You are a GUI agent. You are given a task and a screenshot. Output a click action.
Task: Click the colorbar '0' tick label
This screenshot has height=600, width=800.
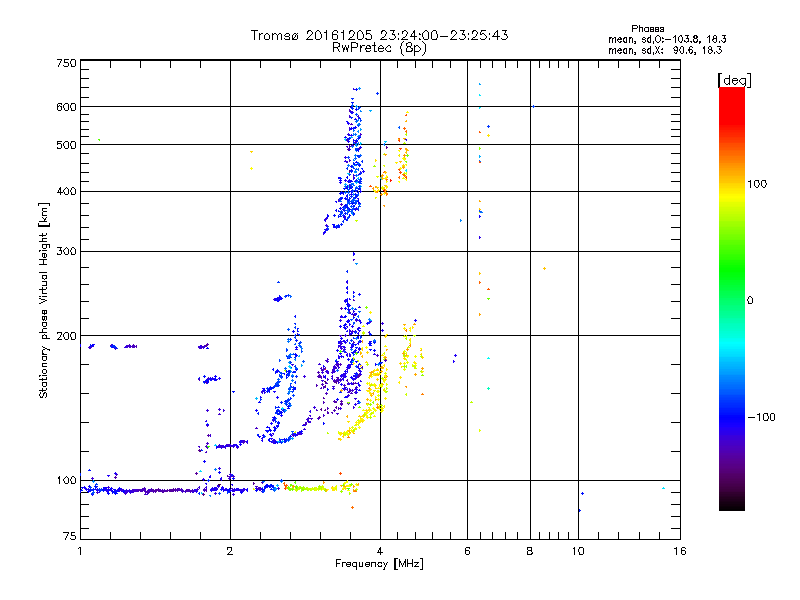[x=750, y=301]
